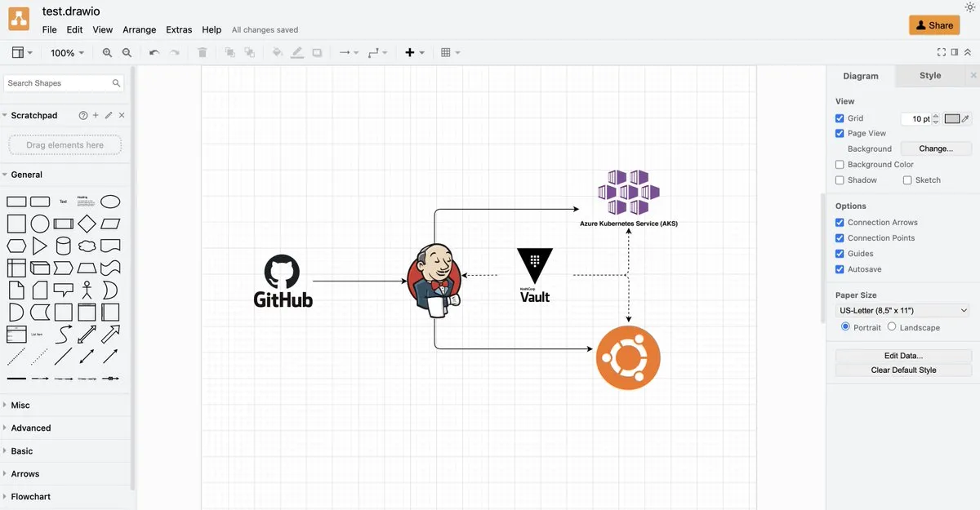The image size is (980, 510).
Task: Click the Scratchpad edit pencil icon
Action: tap(109, 116)
